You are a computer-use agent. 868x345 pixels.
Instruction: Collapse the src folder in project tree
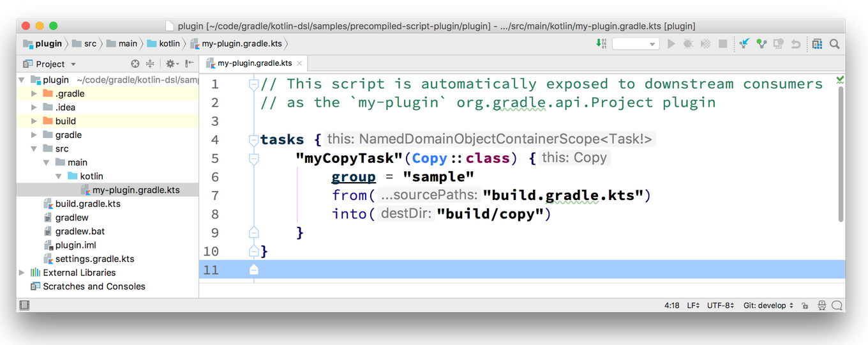coord(34,149)
